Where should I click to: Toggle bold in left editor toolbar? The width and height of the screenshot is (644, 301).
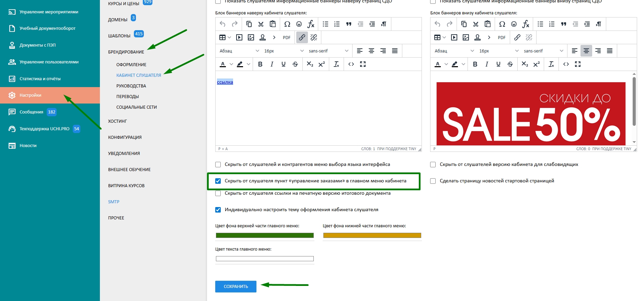coord(260,64)
